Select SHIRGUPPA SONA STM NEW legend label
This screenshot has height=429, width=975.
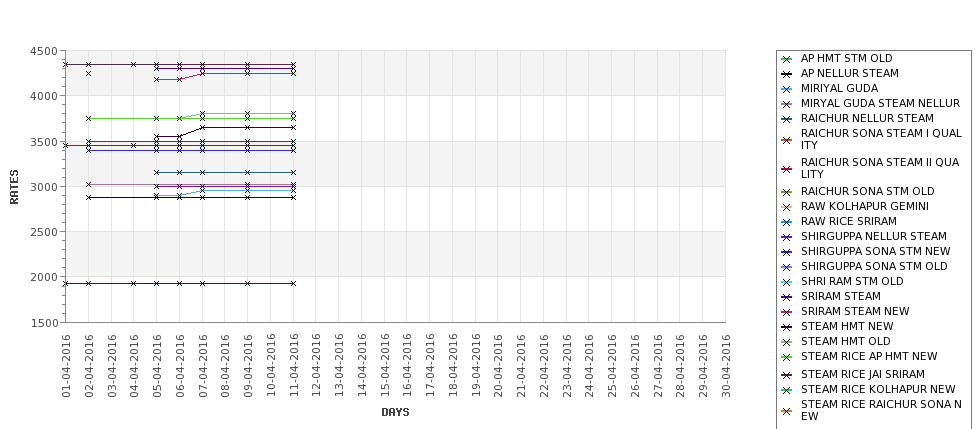click(875, 252)
